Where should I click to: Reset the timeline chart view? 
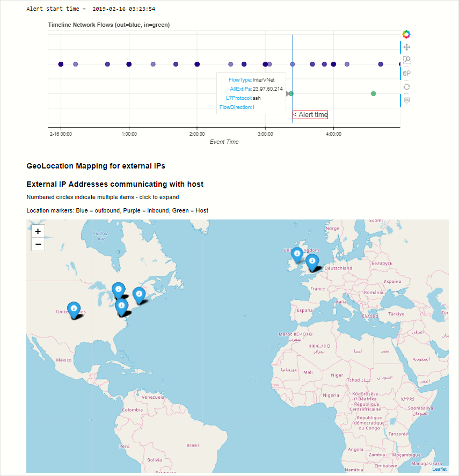coord(406,86)
